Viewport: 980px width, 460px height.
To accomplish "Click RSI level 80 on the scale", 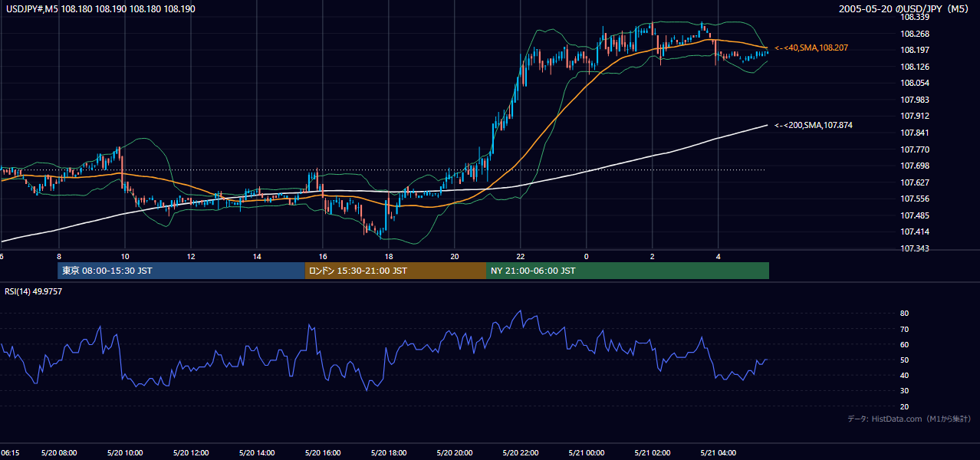I will tap(904, 314).
